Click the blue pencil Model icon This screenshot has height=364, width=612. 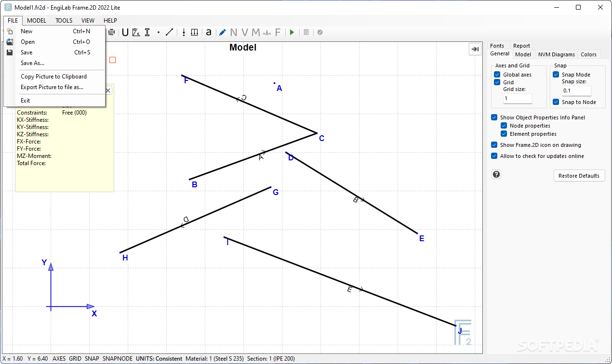[222, 32]
